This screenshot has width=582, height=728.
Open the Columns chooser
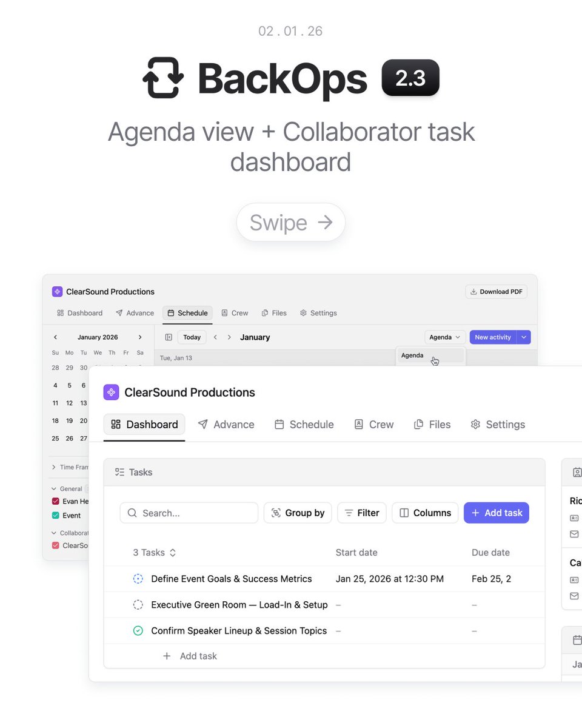(425, 513)
